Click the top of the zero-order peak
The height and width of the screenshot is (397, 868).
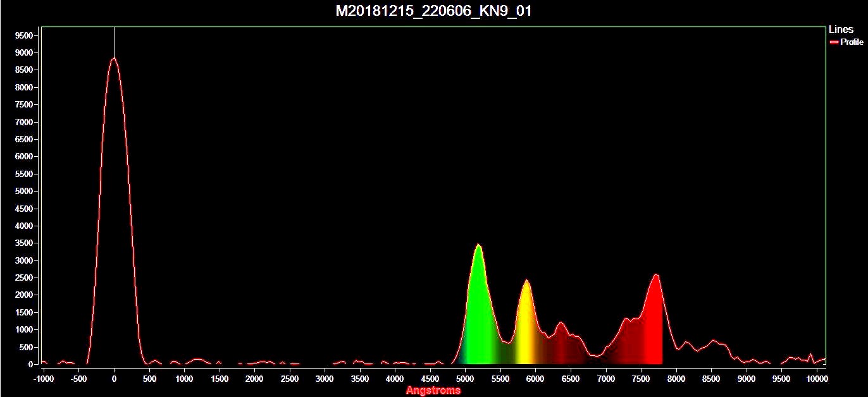(x=114, y=59)
